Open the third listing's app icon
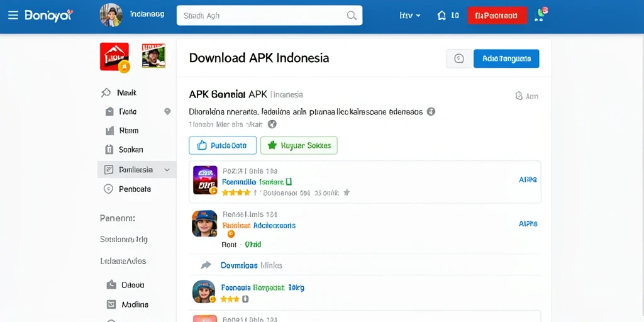The image size is (644, 322). (204, 292)
